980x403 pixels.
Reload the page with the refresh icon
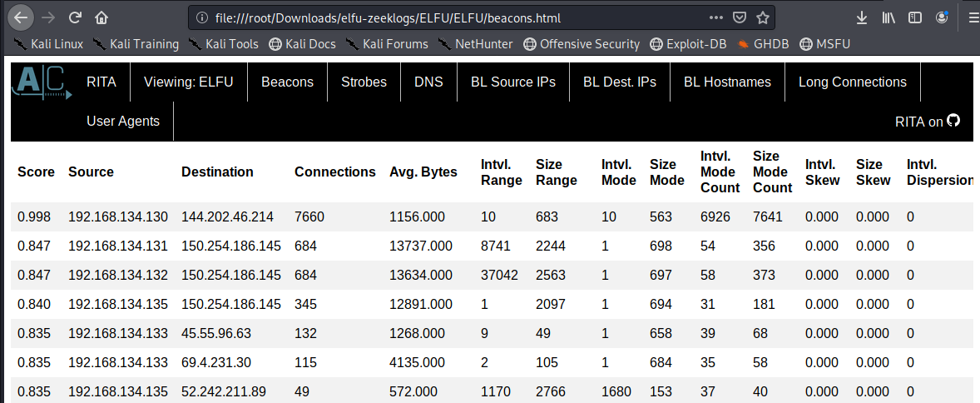(x=75, y=17)
